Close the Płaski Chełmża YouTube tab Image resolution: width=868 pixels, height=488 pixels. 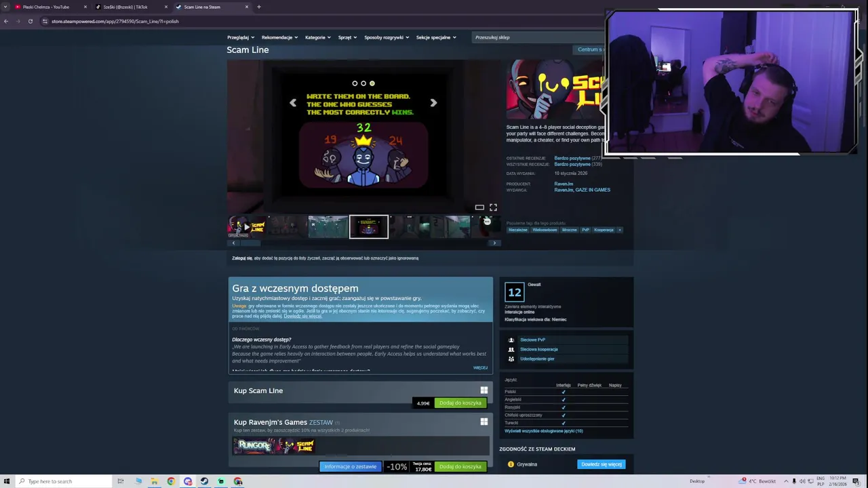point(85,7)
